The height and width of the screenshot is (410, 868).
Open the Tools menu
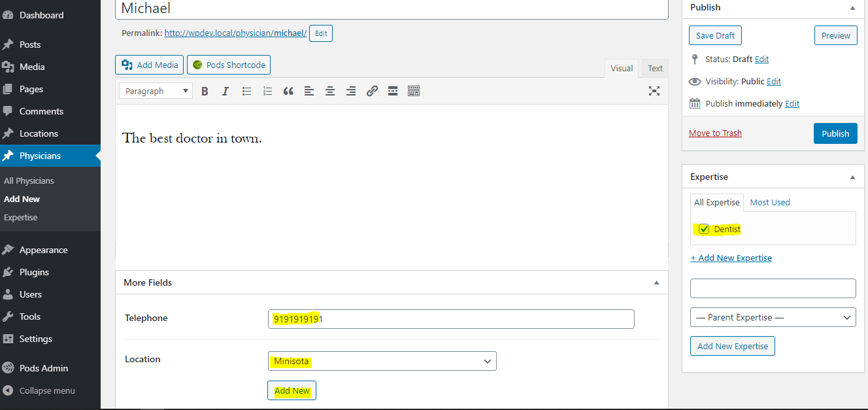pyautogui.click(x=50, y=316)
